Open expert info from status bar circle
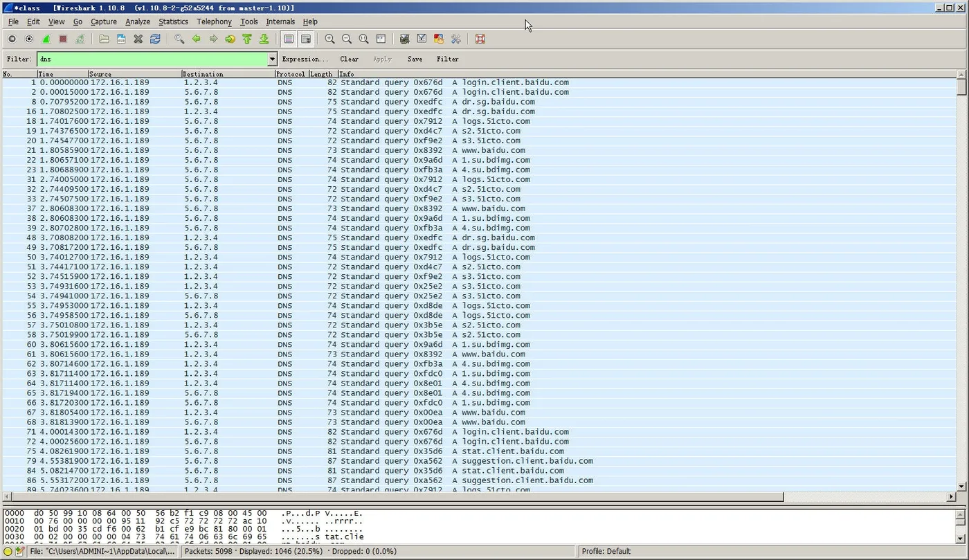 pos(8,552)
